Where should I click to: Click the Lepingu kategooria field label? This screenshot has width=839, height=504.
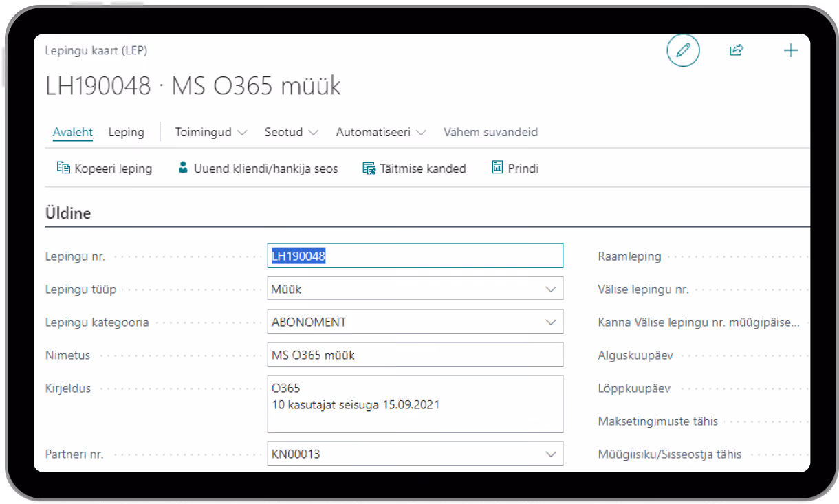tap(97, 322)
